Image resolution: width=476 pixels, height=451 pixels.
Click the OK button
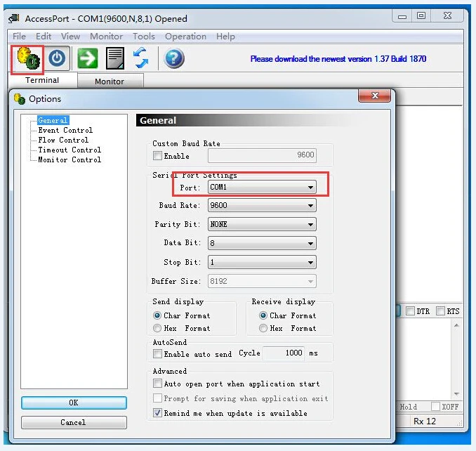click(74, 403)
